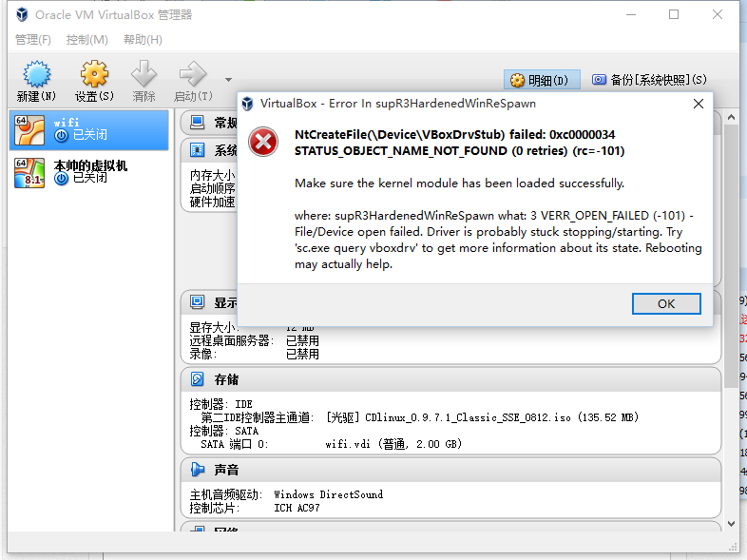This screenshot has width=747, height=560.
Task: Click the wifi VM OS icon
Action: (x=29, y=130)
